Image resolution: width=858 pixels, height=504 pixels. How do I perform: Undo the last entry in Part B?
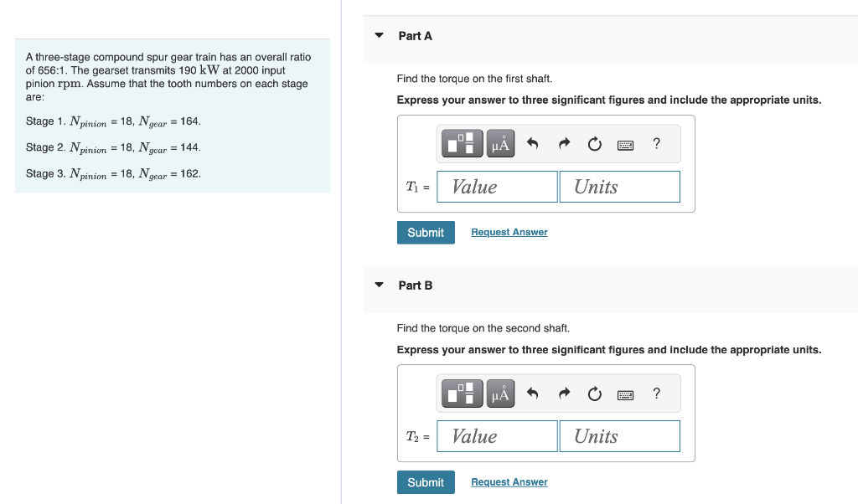(x=532, y=393)
